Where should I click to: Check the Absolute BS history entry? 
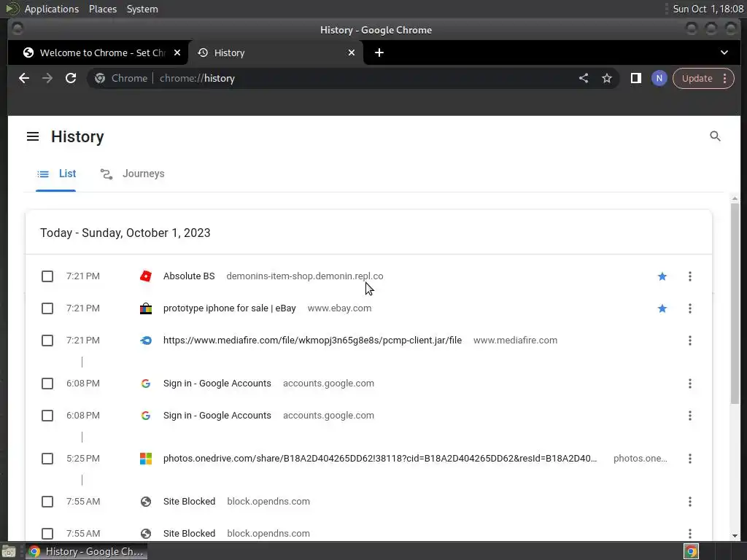(x=47, y=276)
